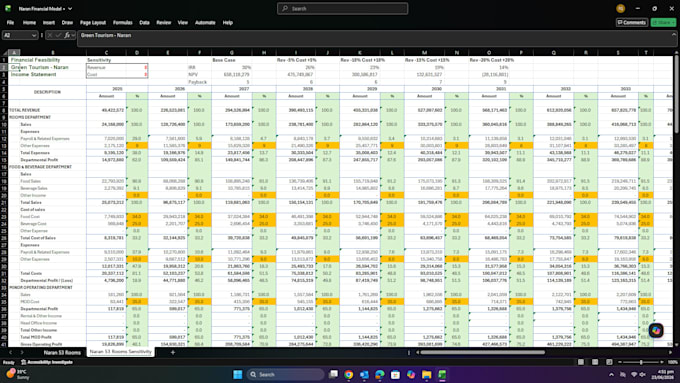The image size is (680, 383).
Task: Click the zoom in plus button
Action: (662, 362)
